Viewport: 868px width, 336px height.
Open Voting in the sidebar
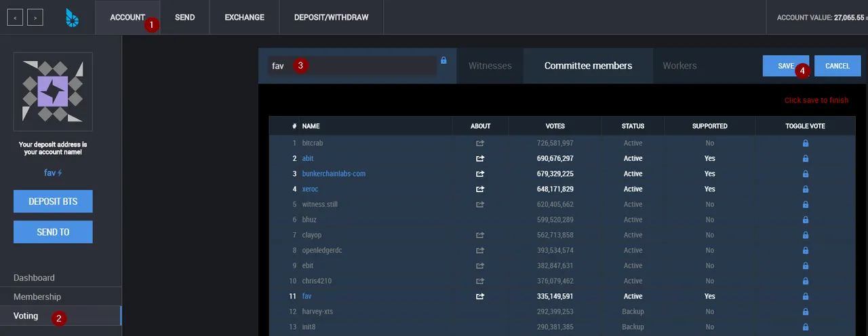61,316
